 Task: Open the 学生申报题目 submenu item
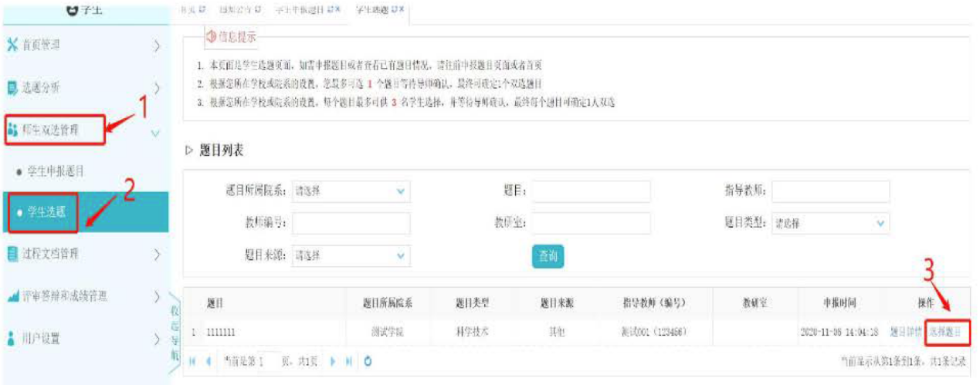(56, 170)
